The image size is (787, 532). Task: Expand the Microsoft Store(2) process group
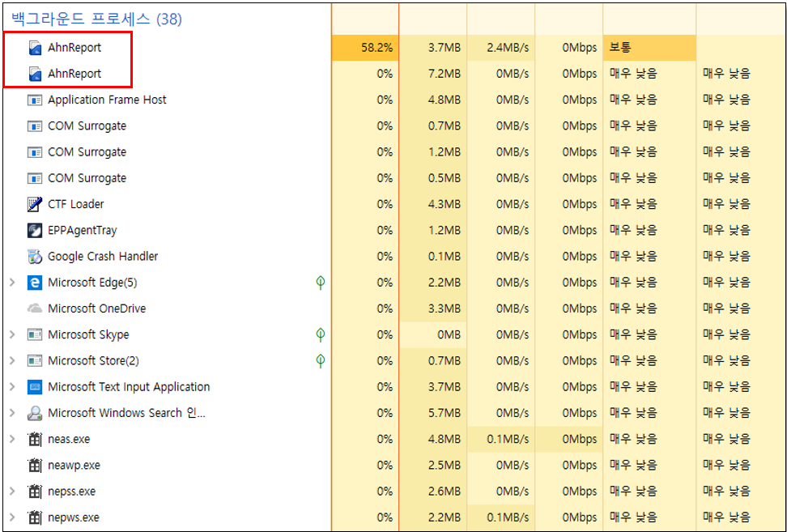pyautogui.click(x=12, y=361)
